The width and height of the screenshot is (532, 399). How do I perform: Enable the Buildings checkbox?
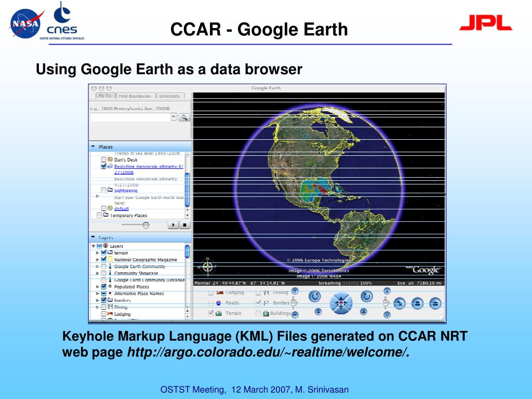click(258, 313)
